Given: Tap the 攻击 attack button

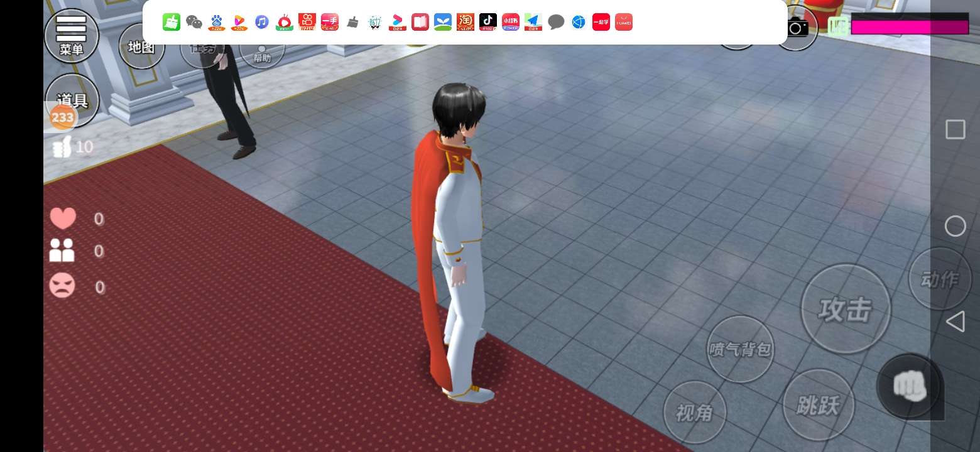Looking at the screenshot, I should coord(846,309).
